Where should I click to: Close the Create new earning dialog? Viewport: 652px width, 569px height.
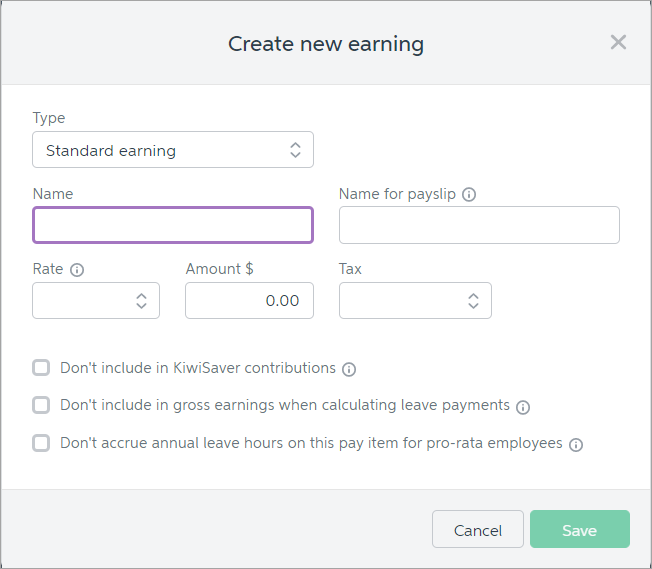[x=618, y=42]
